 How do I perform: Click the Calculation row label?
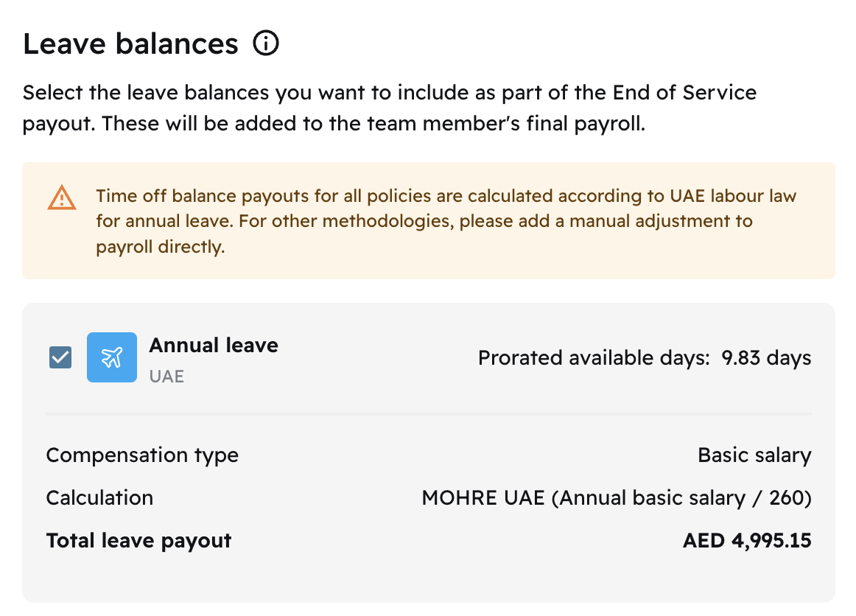coord(99,498)
